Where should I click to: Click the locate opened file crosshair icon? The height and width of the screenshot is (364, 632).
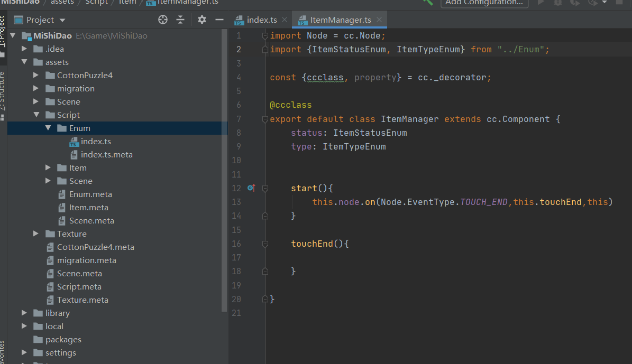coord(163,20)
